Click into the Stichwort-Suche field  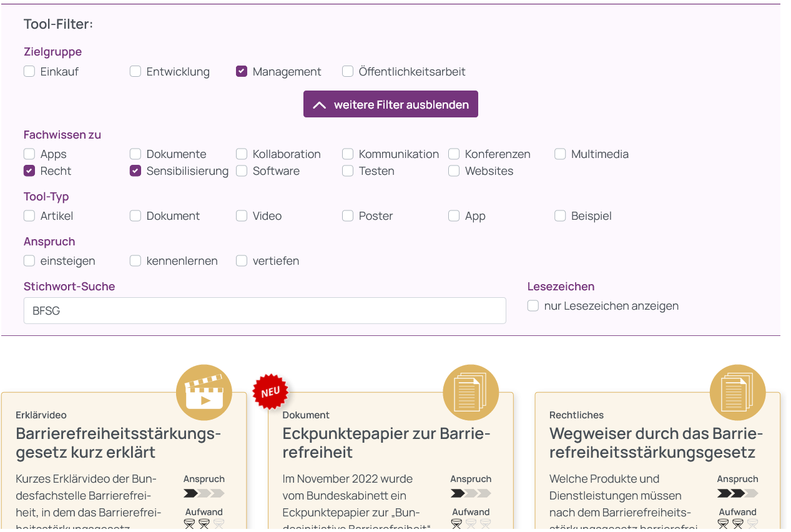click(x=265, y=310)
